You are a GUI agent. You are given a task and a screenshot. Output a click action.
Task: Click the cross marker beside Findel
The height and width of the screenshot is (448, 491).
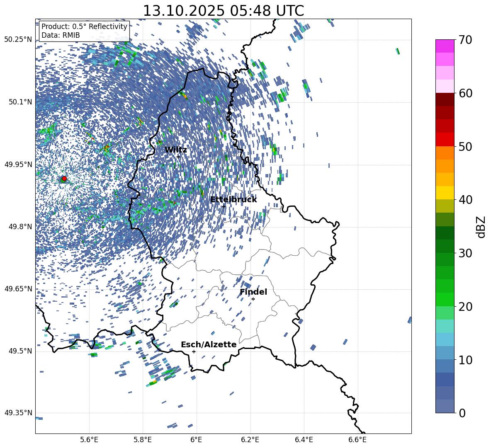253,299
